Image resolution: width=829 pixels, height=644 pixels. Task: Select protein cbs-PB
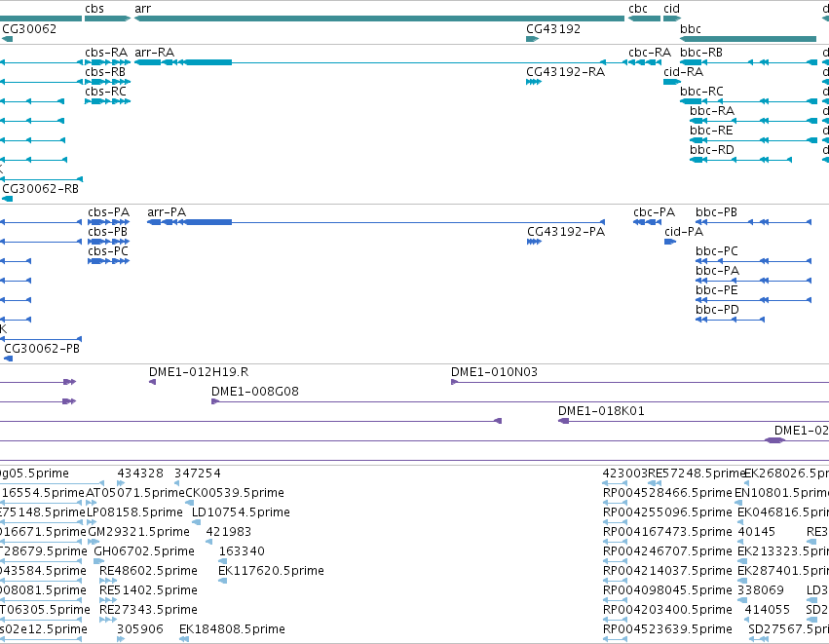[108, 242]
